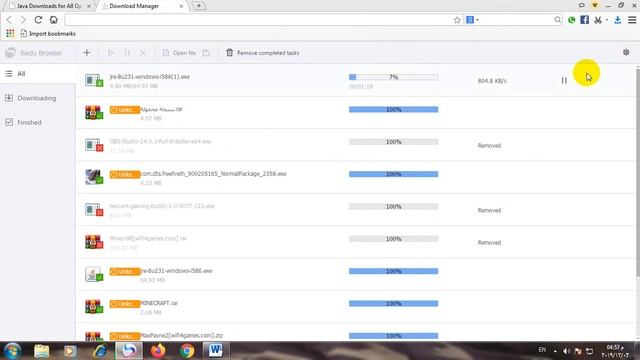Show Downloading tasks in sidebar

38,98
